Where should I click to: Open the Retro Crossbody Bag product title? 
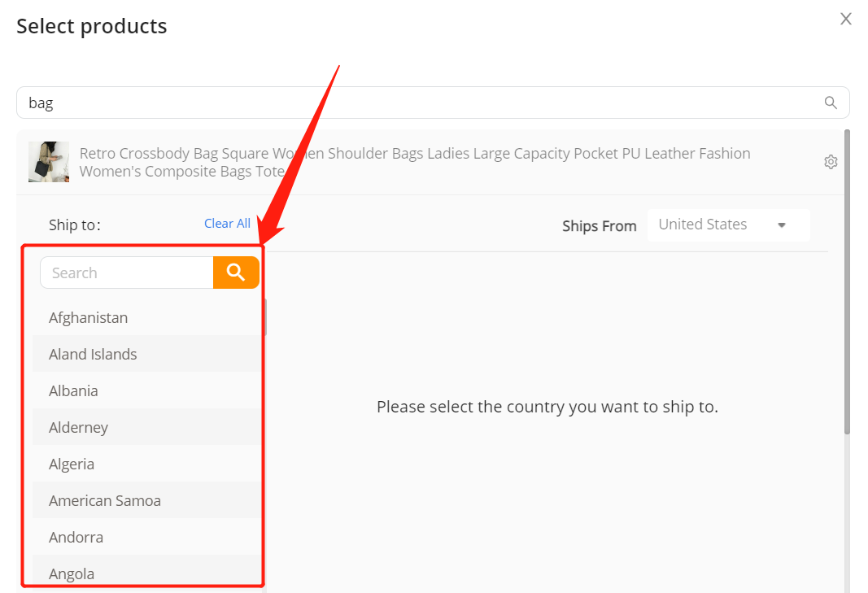(415, 162)
